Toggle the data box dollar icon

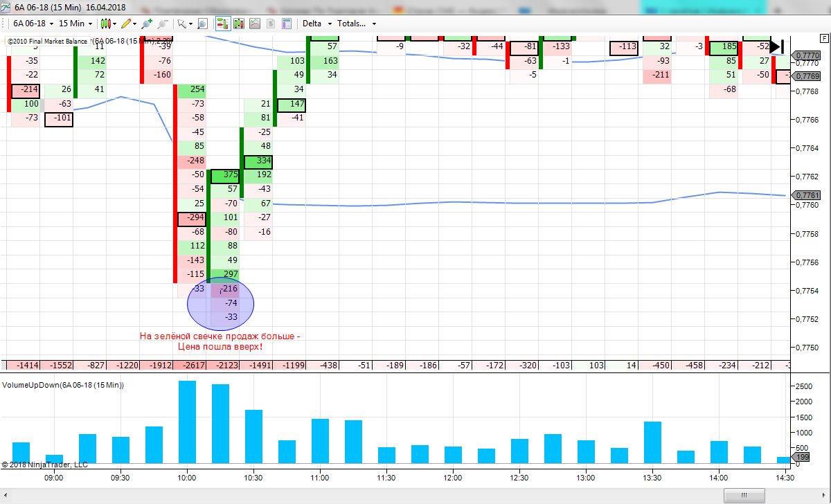(x=270, y=23)
